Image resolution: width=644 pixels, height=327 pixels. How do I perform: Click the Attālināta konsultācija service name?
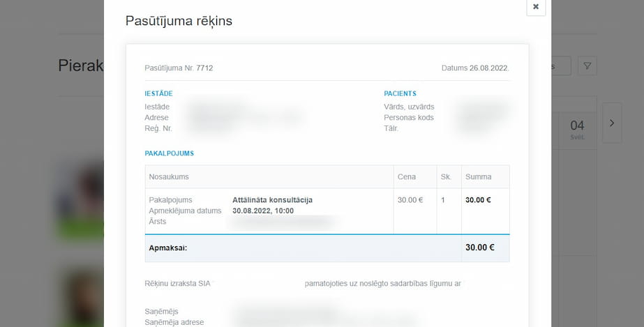click(272, 200)
